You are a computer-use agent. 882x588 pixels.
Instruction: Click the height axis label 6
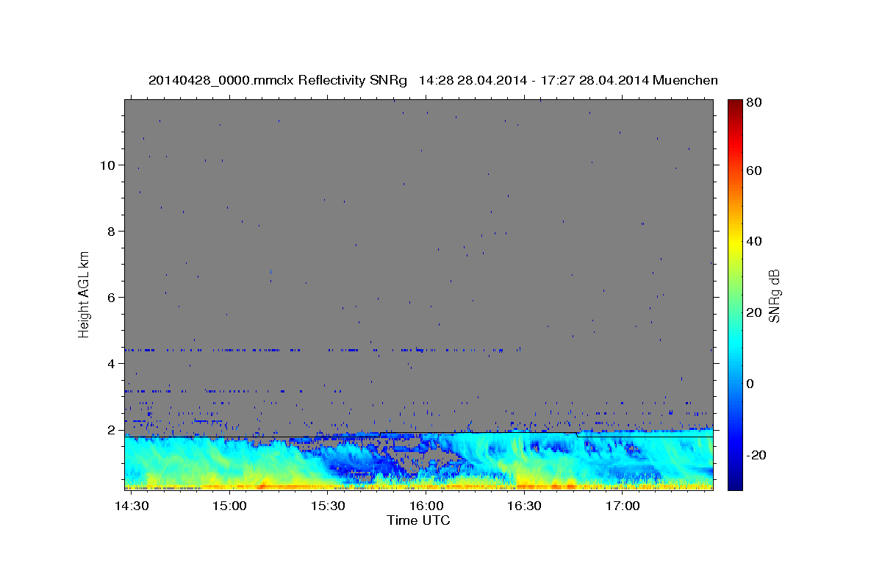[112, 297]
